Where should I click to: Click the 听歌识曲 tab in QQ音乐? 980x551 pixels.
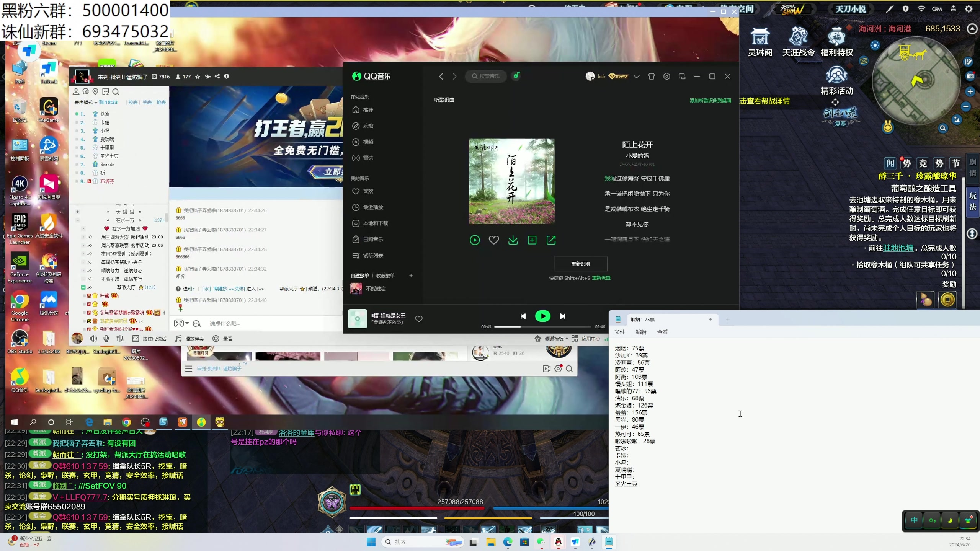444,99
